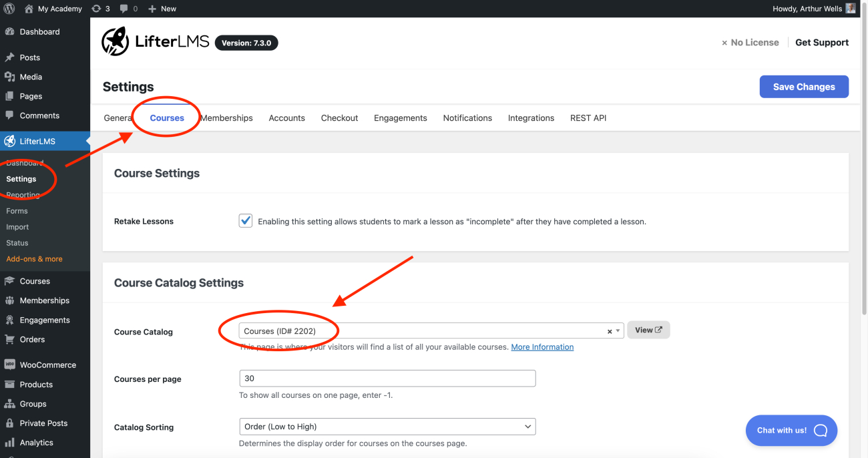This screenshot has height=458, width=868.
Task: Click the LifterLMS rocket icon in sidebar
Action: (9, 141)
